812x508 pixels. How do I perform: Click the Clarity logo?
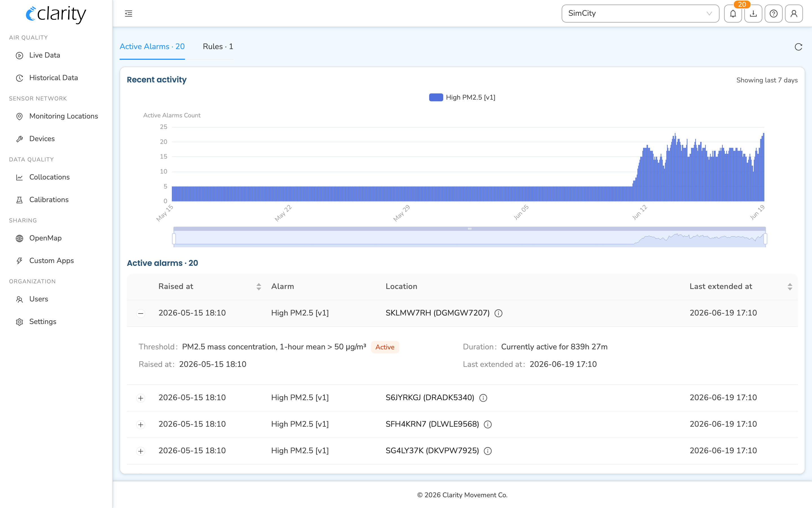click(x=56, y=14)
